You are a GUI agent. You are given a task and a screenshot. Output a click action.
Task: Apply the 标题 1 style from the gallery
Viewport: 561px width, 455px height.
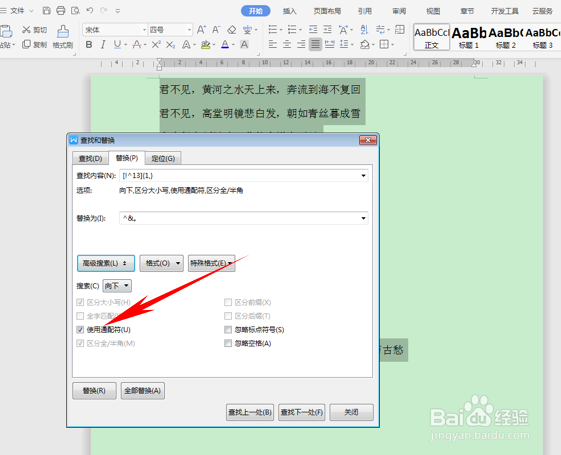click(469, 37)
